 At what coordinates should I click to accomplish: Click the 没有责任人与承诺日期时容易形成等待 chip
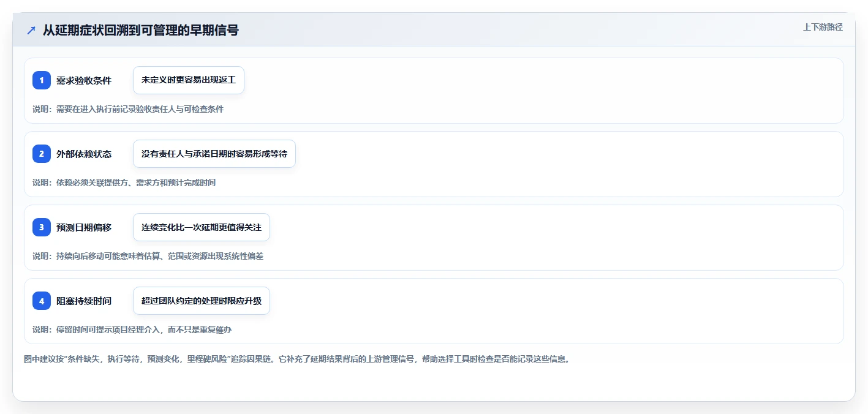(x=214, y=154)
